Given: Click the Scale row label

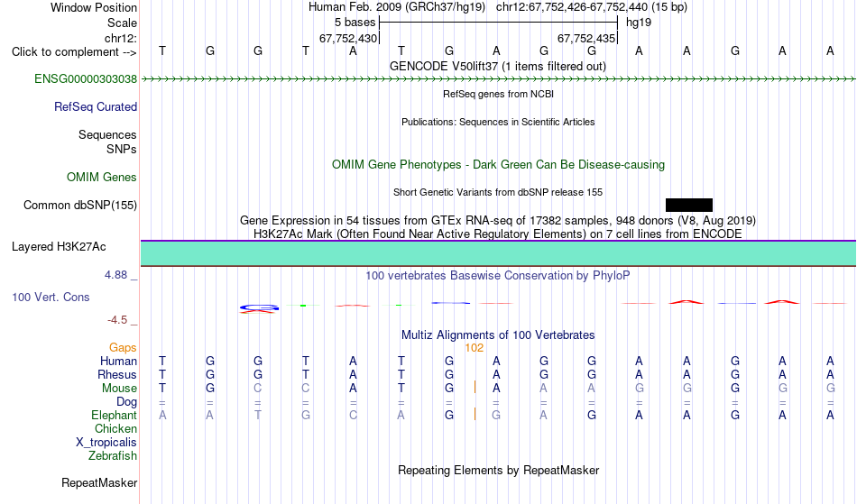Looking at the screenshot, I should tap(122, 23).
